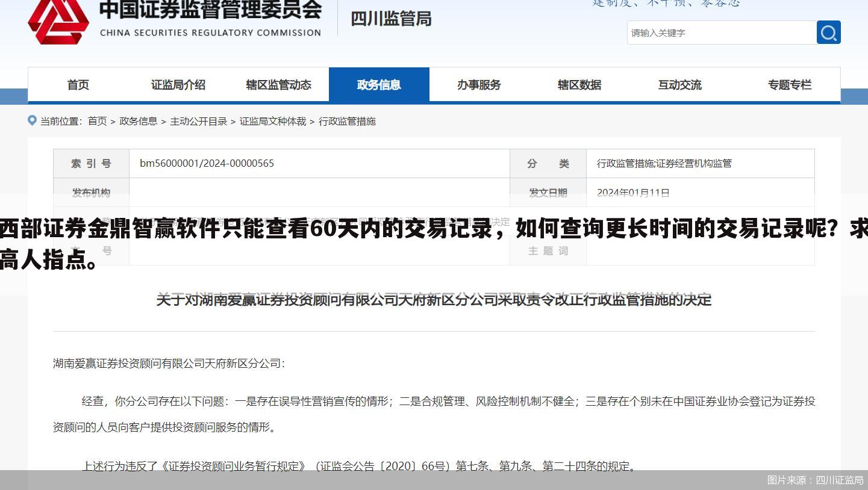Image resolution: width=868 pixels, height=490 pixels.
Task: Follow the 主动公开目录 breadcrumb link
Action: click(x=198, y=121)
